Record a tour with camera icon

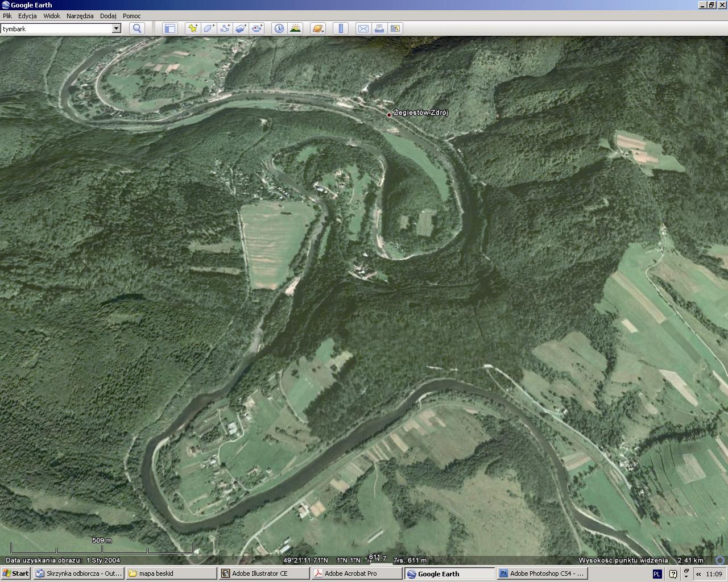[257, 28]
